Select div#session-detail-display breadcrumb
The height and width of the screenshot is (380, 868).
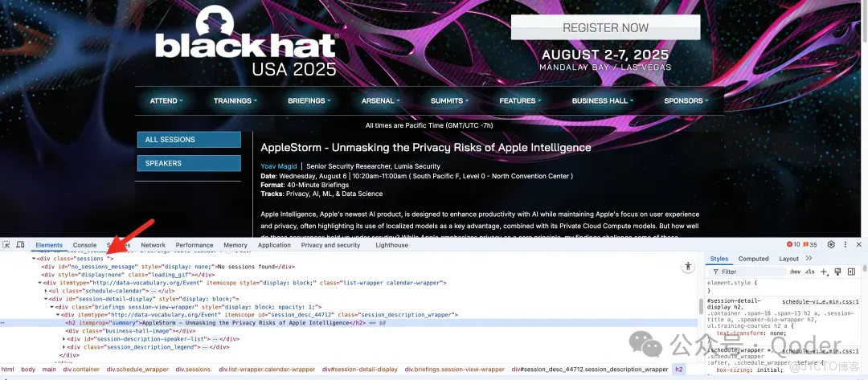tap(360, 369)
